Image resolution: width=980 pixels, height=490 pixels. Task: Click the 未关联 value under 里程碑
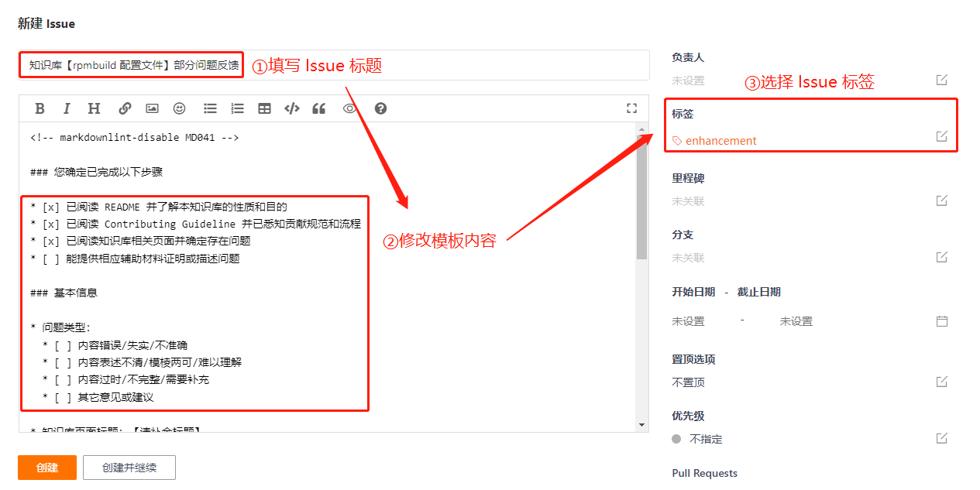click(x=688, y=201)
